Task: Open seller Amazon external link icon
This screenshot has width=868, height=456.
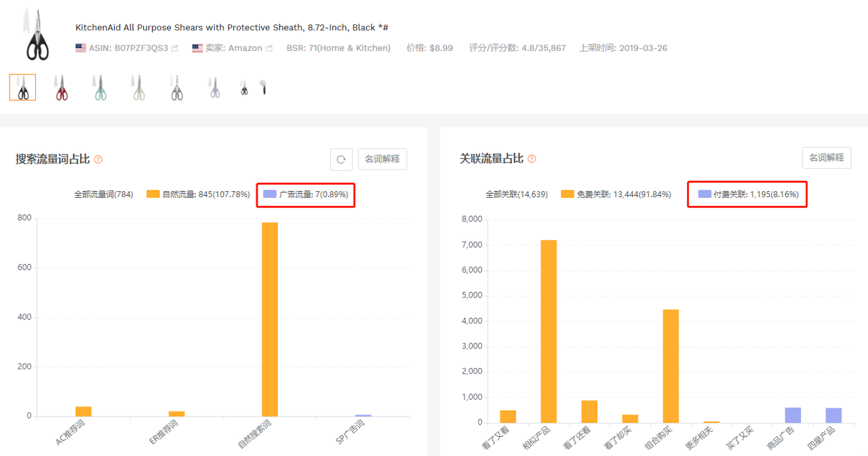Action: (269, 48)
